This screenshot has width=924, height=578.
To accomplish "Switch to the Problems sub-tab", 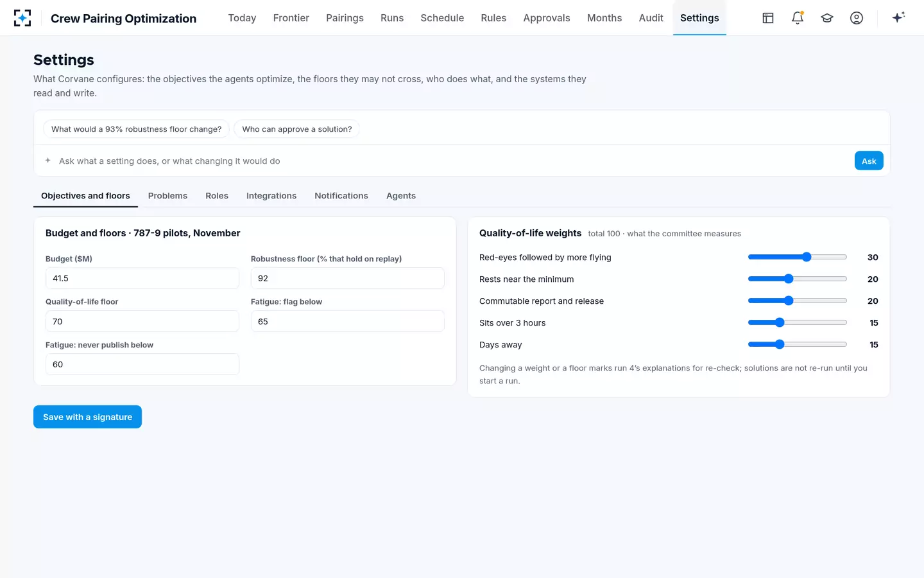I will 167,196.
